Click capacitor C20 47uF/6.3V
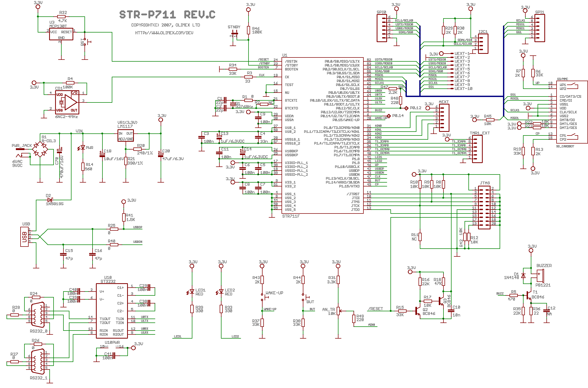The height and width of the screenshot is (388, 588). coord(161,155)
